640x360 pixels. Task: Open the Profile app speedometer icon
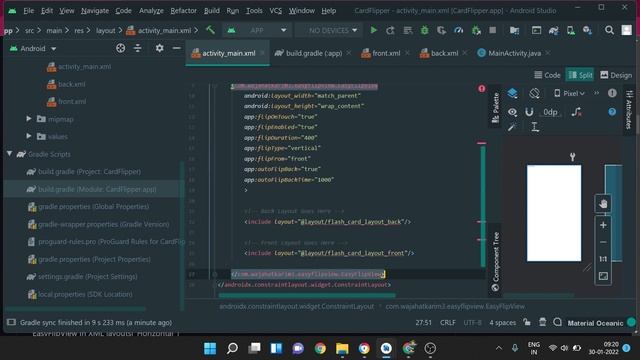pyautogui.click(x=458, y=30)
